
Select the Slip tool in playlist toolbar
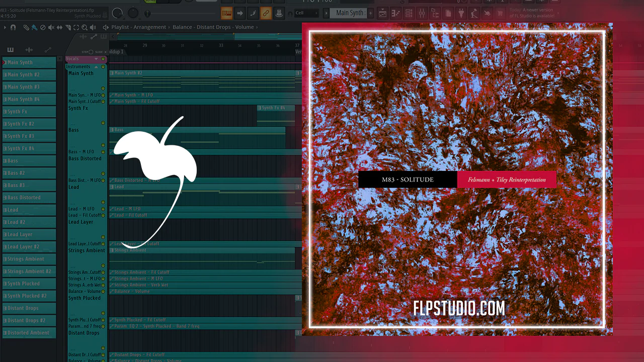59,27
